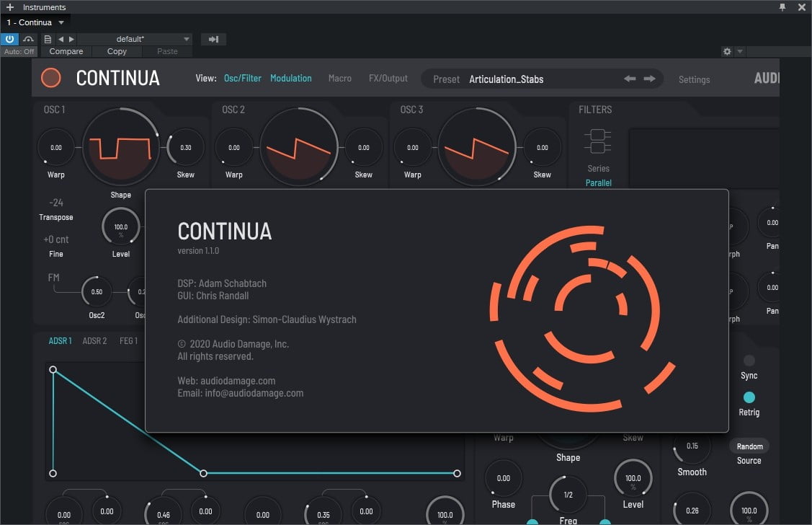Go to next Continua preset arrow
Viewport: 812px width, 525px height.
[649, 79]
